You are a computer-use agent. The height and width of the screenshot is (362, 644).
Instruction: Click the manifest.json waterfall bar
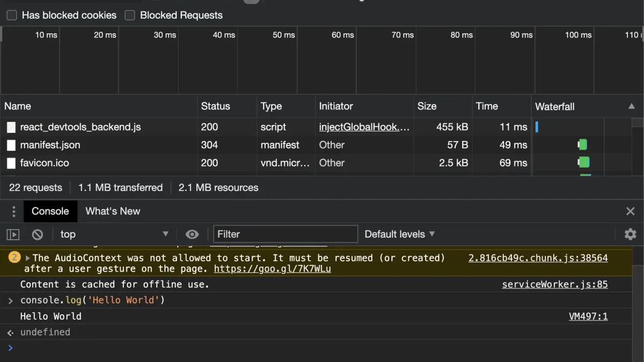point(582,145)
